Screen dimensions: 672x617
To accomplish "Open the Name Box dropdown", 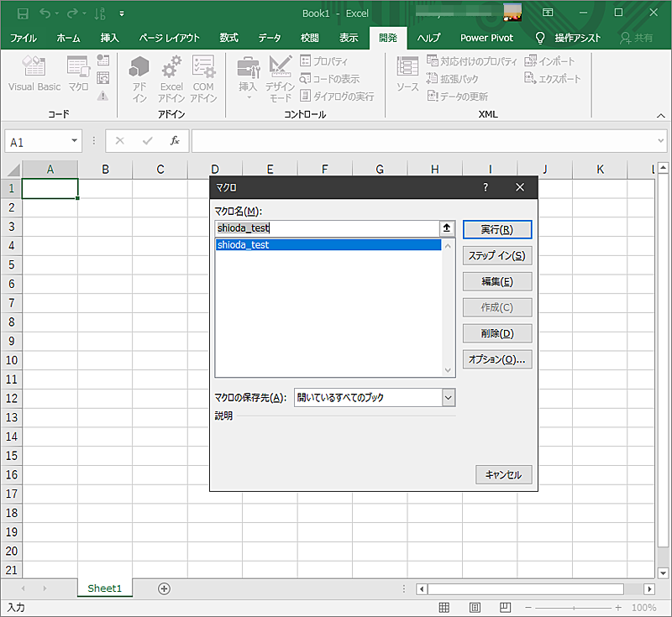I will [74, 140].
